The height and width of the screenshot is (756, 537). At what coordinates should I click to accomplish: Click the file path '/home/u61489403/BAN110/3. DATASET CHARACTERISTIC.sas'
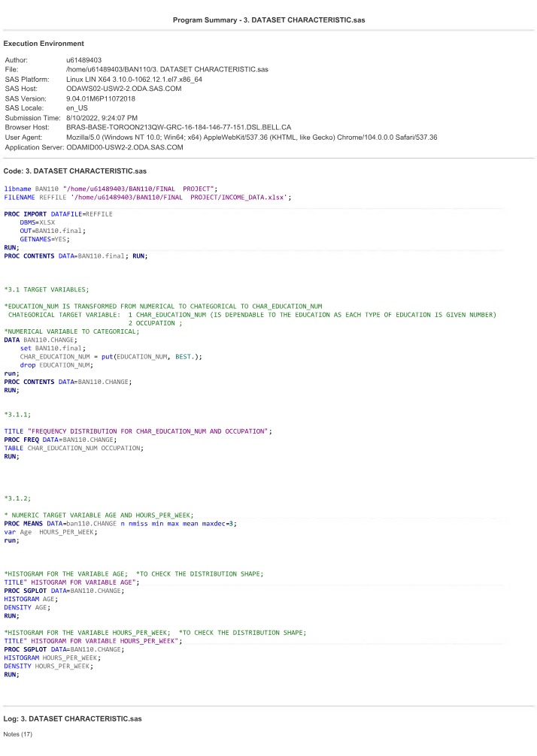pyautogui.click(x=167, y=69)
